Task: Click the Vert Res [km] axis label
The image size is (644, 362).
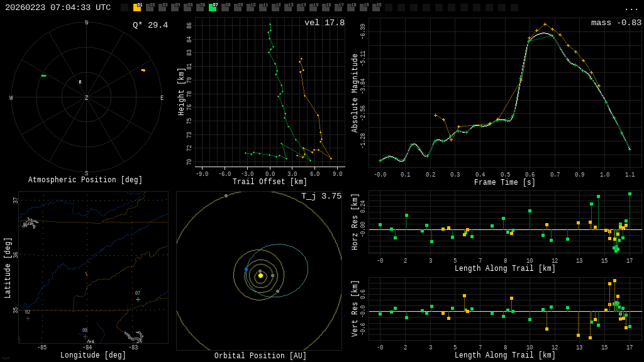Action: pyautogui.click(x=355, y=309)
